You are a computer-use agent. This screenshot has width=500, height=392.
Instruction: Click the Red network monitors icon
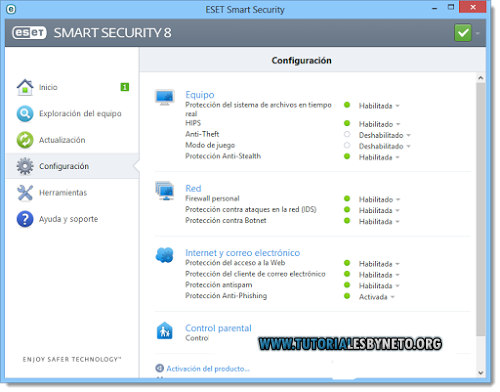coord(165,191)
